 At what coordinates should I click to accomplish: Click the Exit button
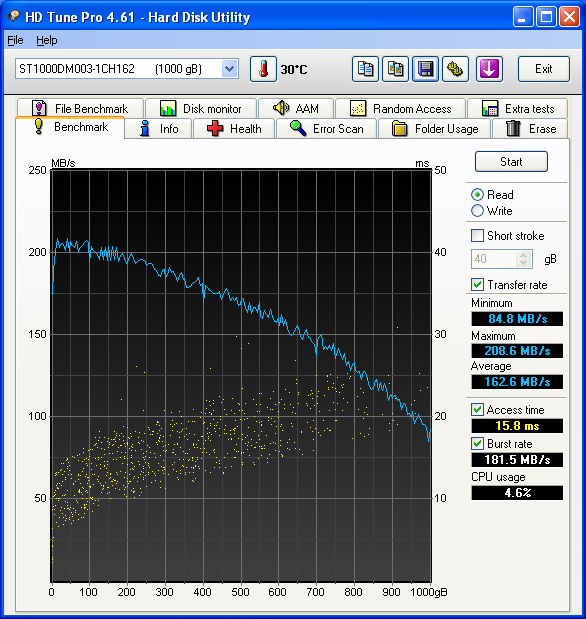[x=543, y=69]
